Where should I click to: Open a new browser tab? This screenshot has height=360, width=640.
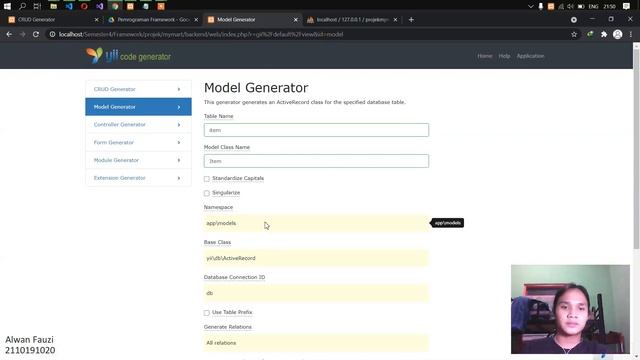click(x=411, y=20)
